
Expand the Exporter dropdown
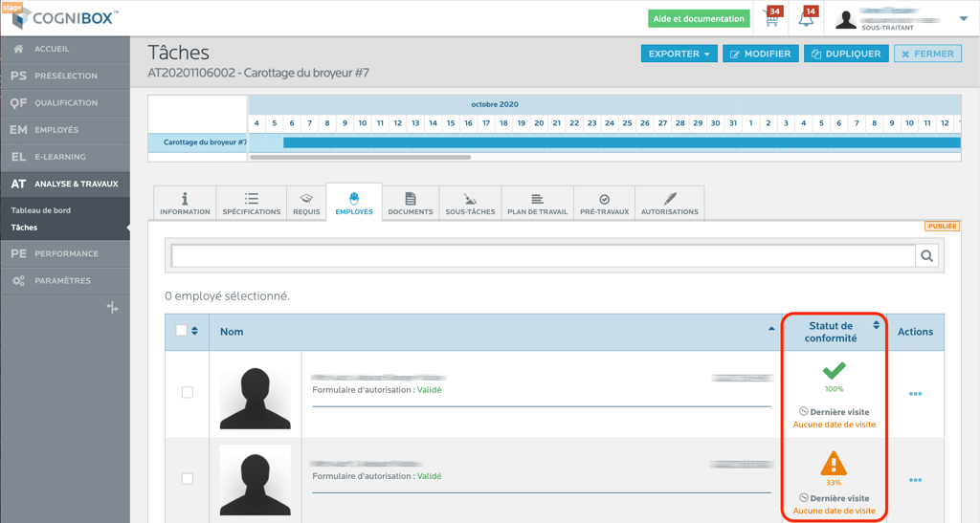point(679,54)
